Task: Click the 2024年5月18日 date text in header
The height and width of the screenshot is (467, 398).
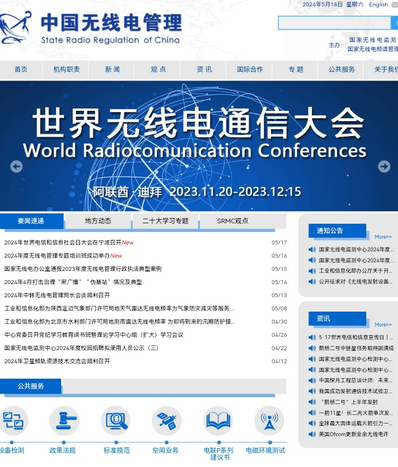Action: coord(322,5)
